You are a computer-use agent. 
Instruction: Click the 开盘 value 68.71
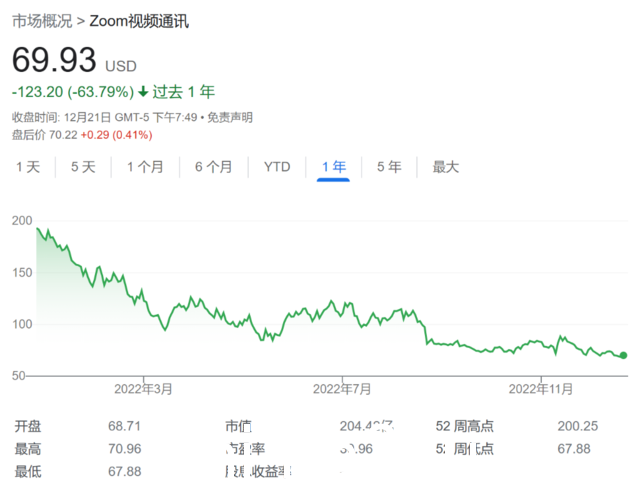tap(124, 426)
